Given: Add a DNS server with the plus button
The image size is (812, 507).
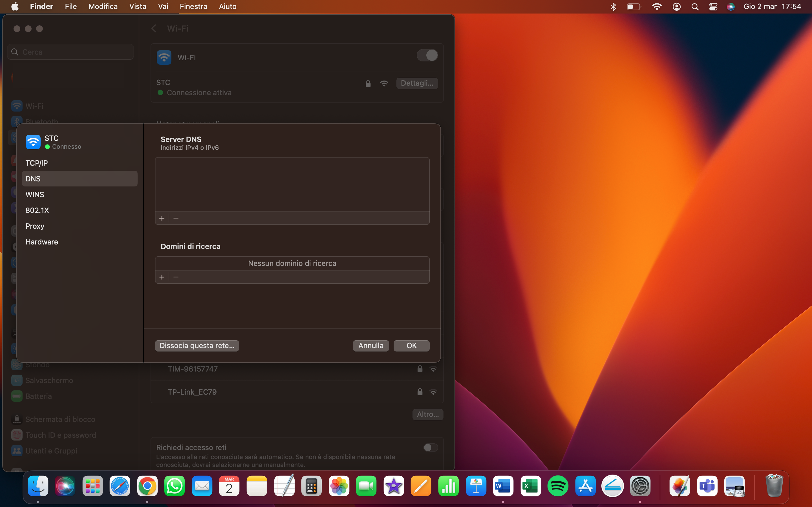Looking at the screenshot, I should 162,218.
